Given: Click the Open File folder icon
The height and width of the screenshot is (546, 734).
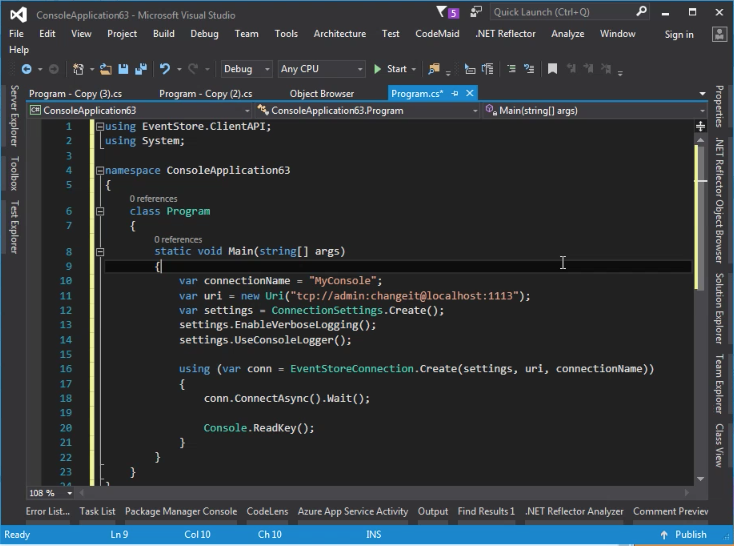Looking at the screenshot, I should pos(105,69).
